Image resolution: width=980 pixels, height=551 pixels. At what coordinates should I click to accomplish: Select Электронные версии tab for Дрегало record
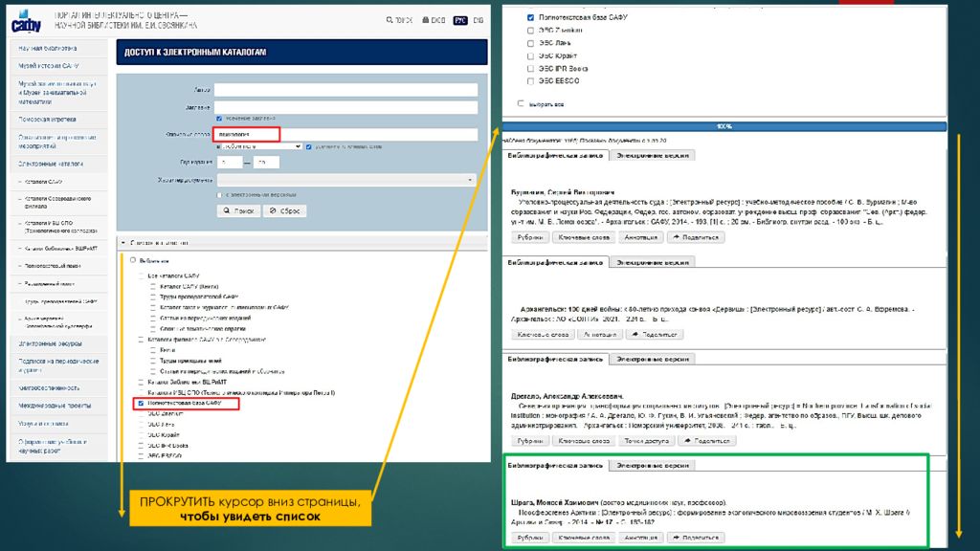pyautogui.click(x=653, y=360)
